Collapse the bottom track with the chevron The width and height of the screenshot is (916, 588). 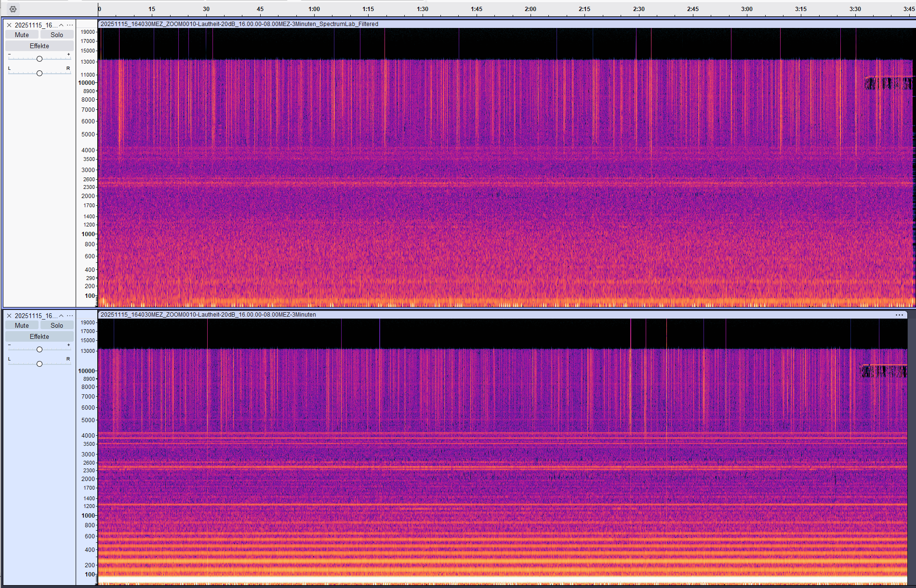pyautogui.click(x=61, y=316)
